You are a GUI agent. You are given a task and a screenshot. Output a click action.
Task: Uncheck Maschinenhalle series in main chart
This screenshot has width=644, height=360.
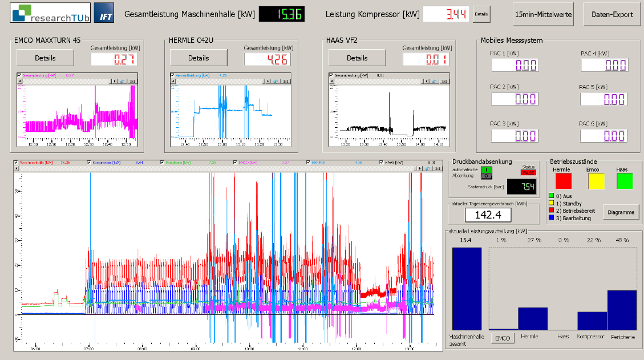tap(17, 163)
